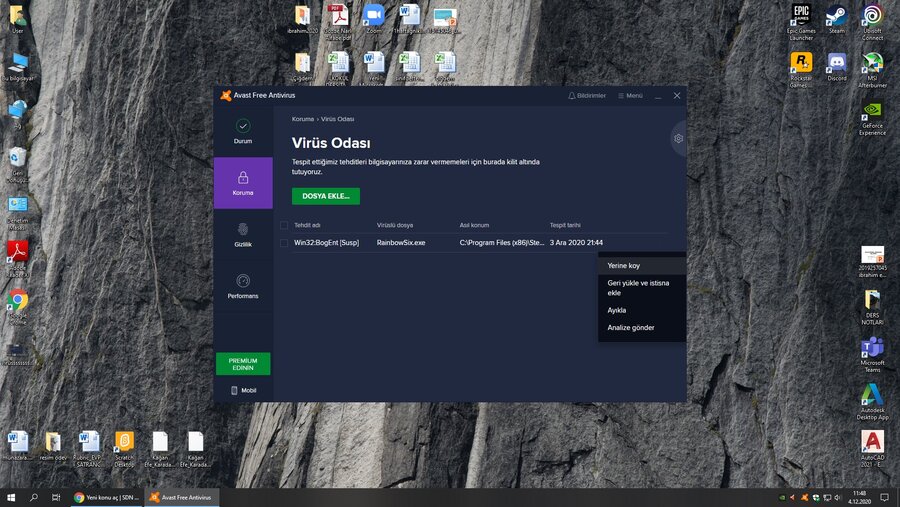Select 'Geri yükle ve istisna ekle'

638,288
